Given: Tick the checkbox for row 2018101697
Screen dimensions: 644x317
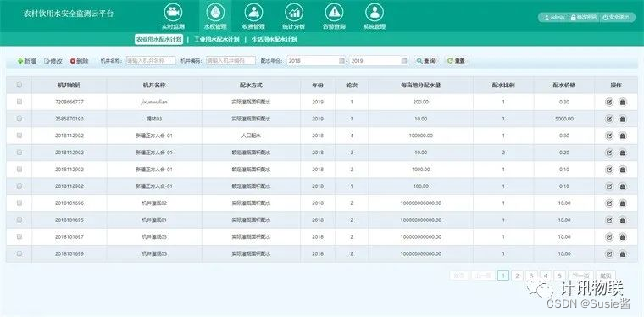Looking at the screenshot, I should click(x=19, y=236).
